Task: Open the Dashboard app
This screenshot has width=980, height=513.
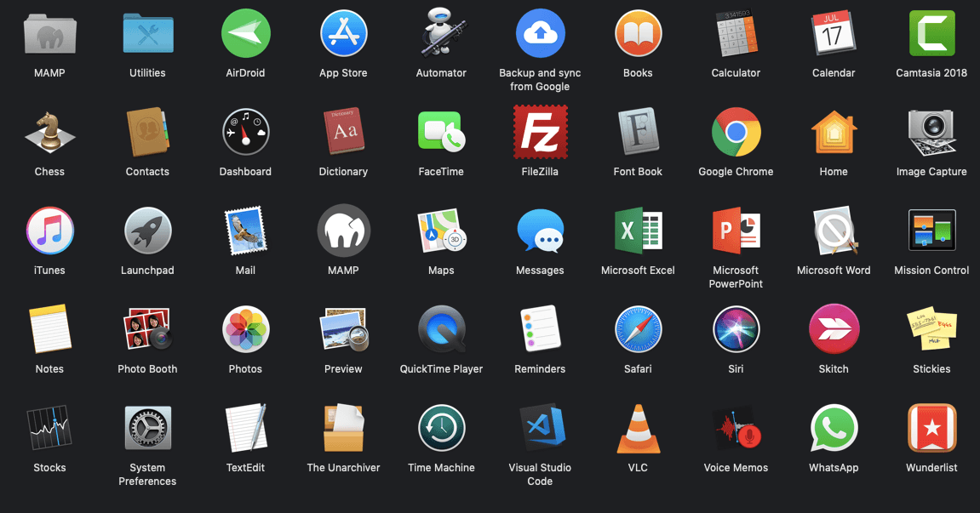Action: 245,132
